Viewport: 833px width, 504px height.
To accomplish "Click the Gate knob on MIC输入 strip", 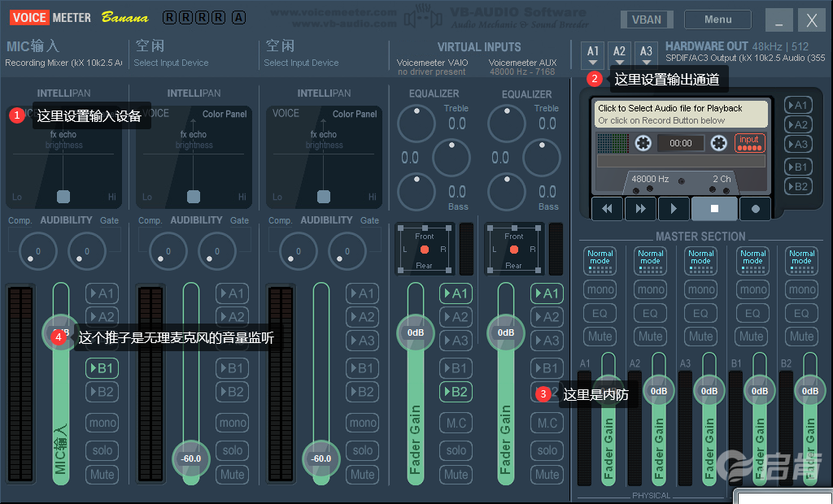I will click(86, 251).
